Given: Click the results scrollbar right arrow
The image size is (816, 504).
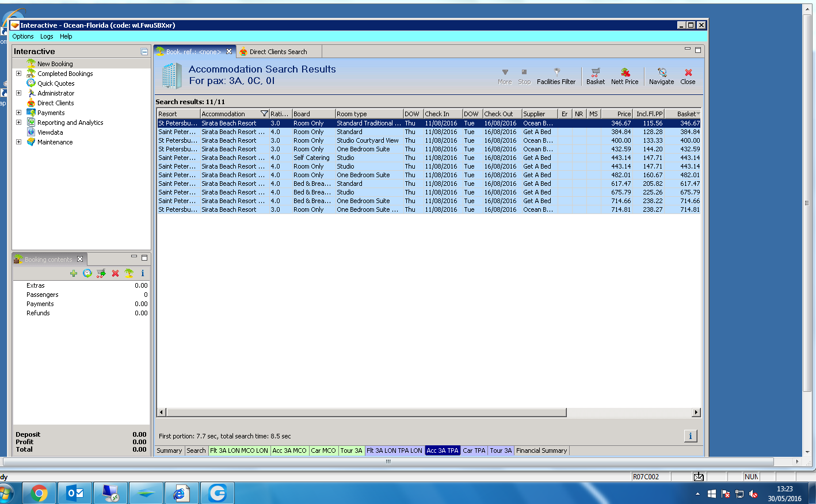Looking at the screenshot, I should coord(696,413).
